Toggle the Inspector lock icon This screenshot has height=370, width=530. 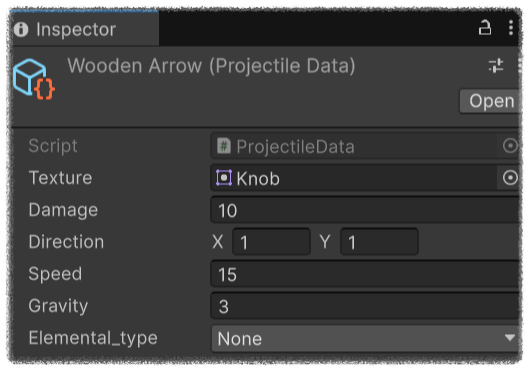(x=485, y=27)
